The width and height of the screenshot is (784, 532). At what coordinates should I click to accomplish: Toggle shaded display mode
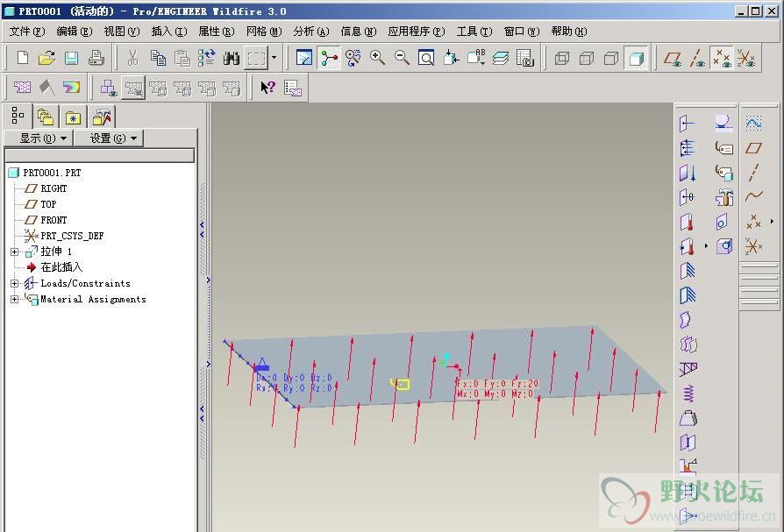pos(636,58)
